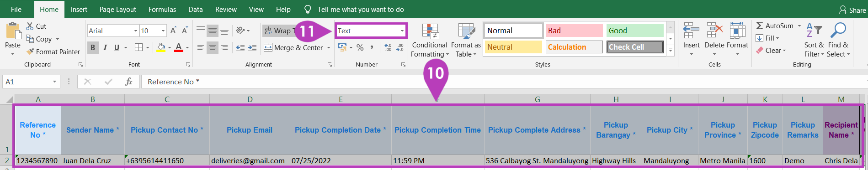Switch to the Insert tab
Image resolution: width=868 pixels, height=170 pixels.
click(x=79, y=9)
